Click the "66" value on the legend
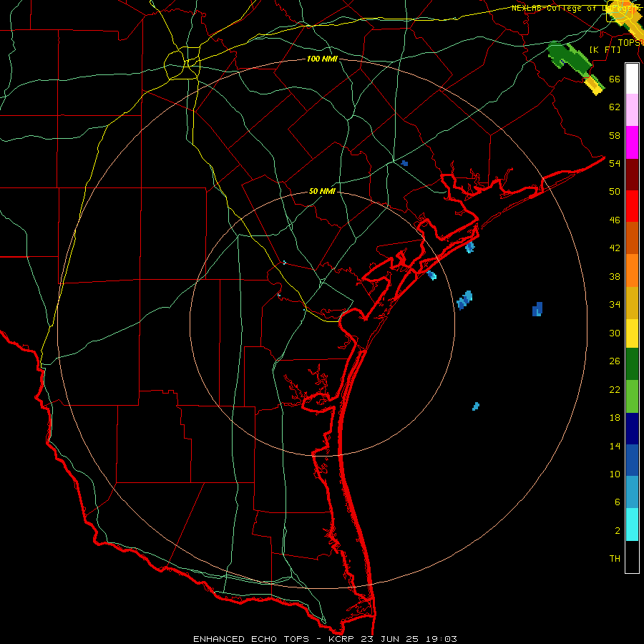Viewport: 644px width, 644px height. tap(615, 79)
